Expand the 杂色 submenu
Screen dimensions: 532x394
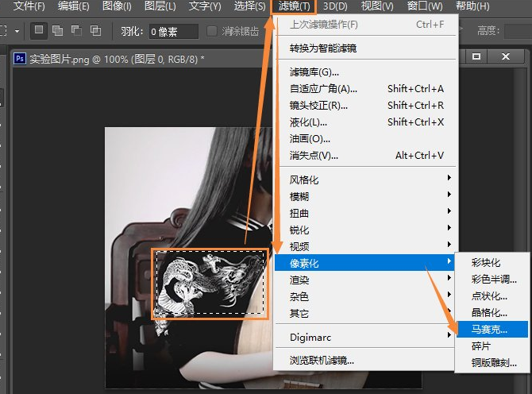(366, 296)
